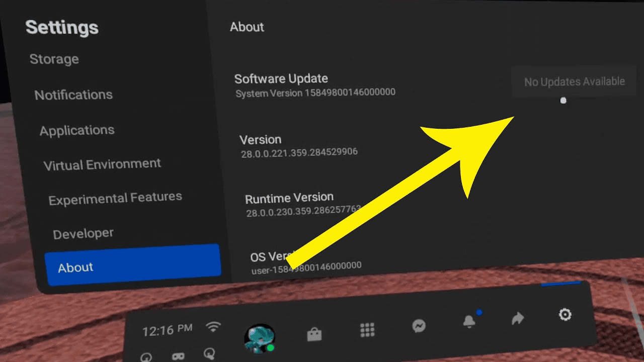This screenshot has width=644, height=362.
Task: Open the Developer settings section
Action: tap(83, 234)
